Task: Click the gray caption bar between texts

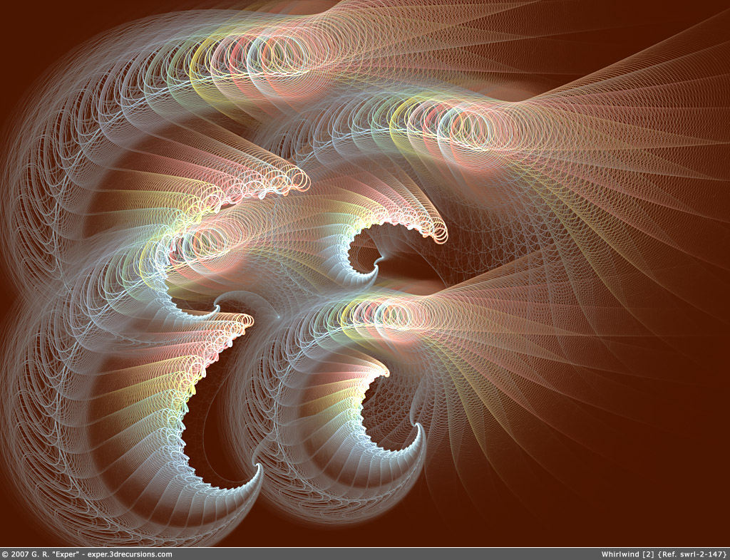Action: (x=385, y=554)
